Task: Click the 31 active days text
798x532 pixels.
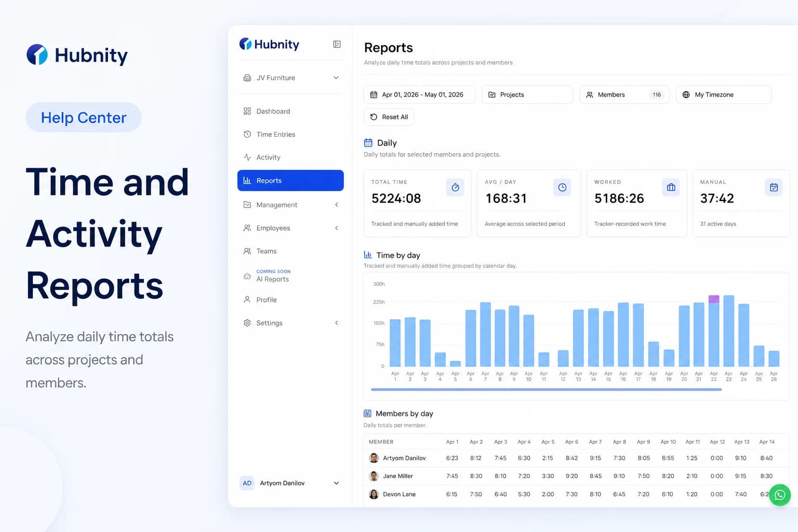Action: tap(718, 224)
